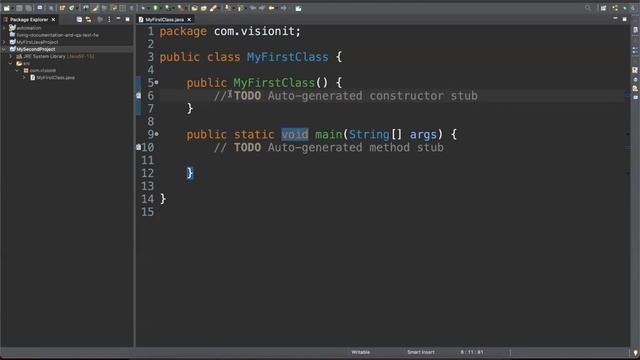The height and width of the screenshot is (360, 640).
Task: Click the Pin Editor toolbar icon
Action: [x=298, y=8]
